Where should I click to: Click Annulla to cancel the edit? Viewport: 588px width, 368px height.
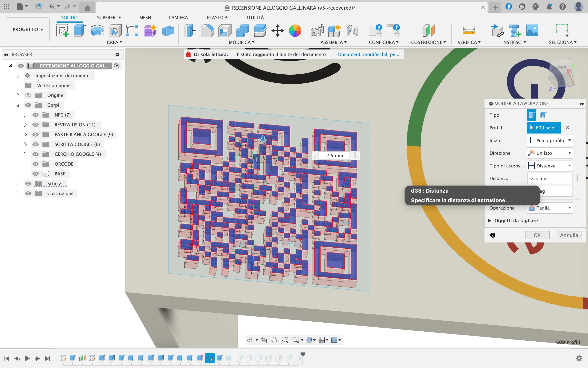coord(569,235)
